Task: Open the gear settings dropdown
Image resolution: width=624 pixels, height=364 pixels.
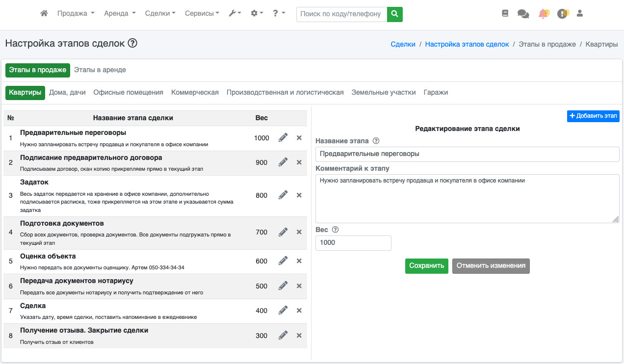Action: [x=257, y=14]
